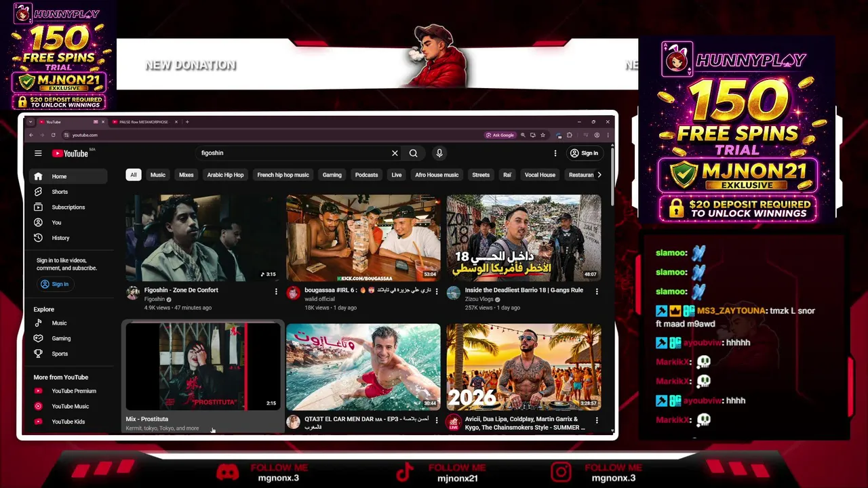This screenshot has height=488, width=868.
Task: Select the All filter chip
Action: [x=134, y=175]
